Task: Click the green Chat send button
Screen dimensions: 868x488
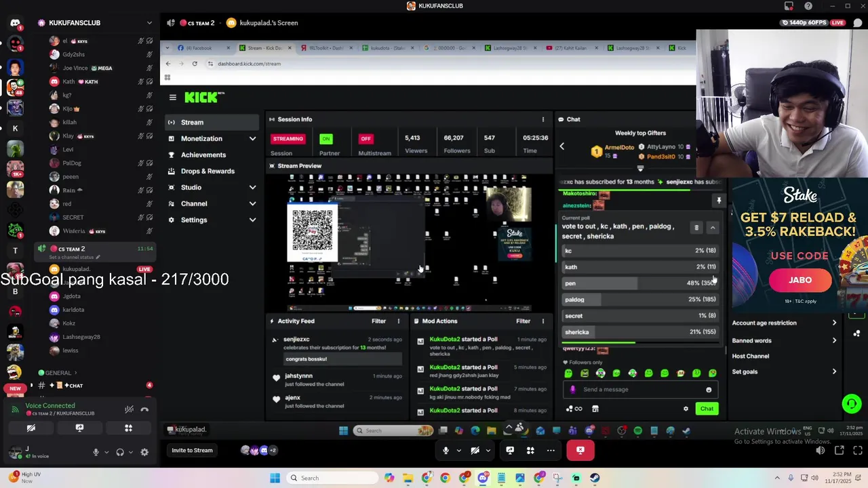Action: [x=707, y=409]
